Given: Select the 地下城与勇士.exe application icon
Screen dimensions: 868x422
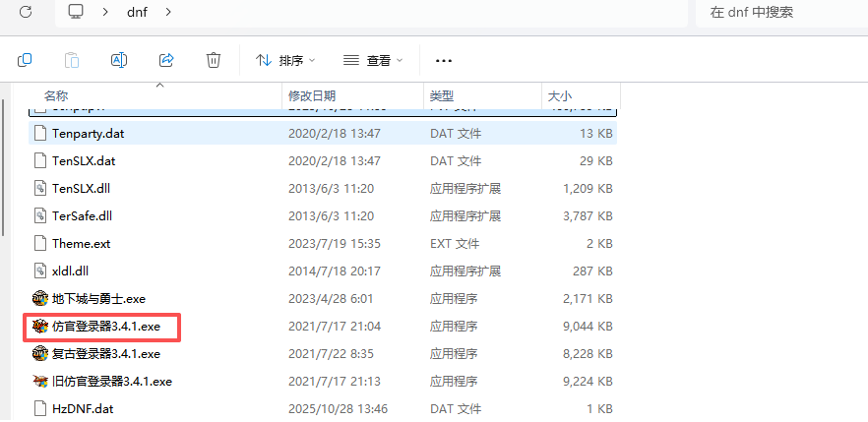Looking at the screenshot, I should point(40,298).
